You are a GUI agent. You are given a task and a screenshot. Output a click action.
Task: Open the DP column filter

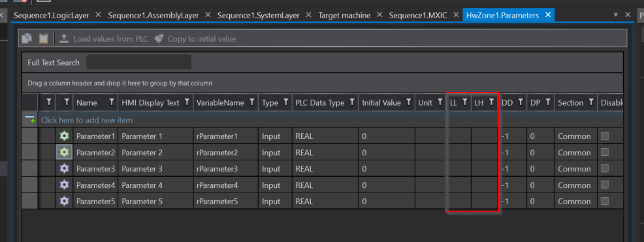(x=547, y=102)
